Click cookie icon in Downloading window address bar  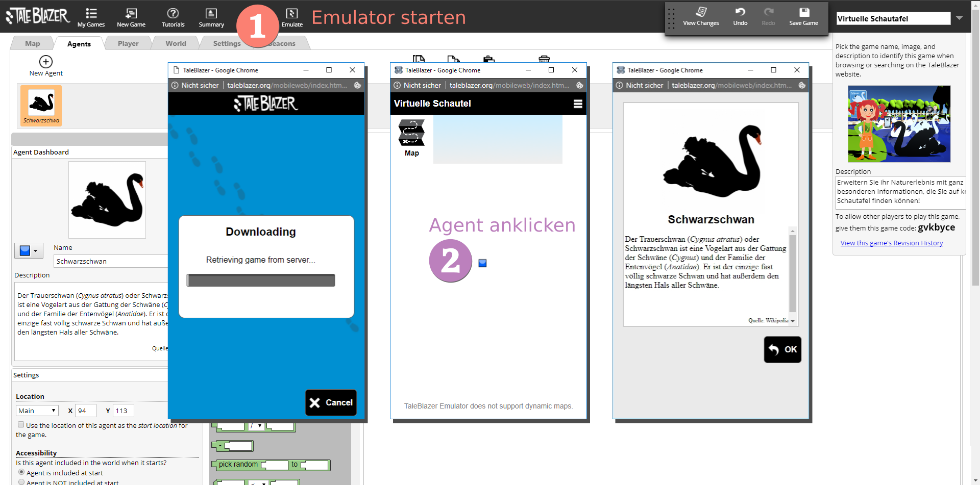[358, 85]
